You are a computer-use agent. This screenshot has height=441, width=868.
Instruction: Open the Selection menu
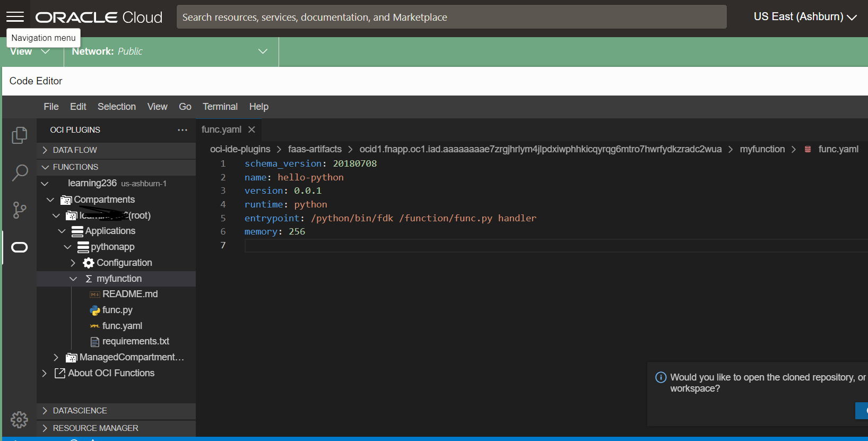pyautogui.click(x=117, y=107)
